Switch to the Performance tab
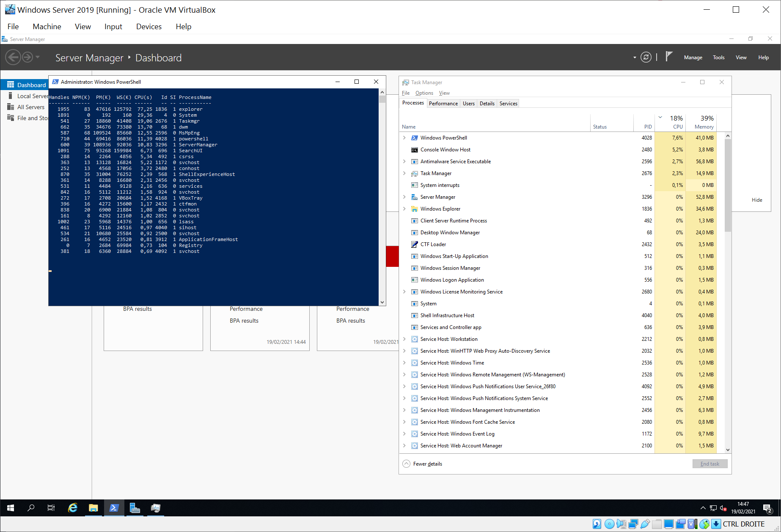 point(443,104)
